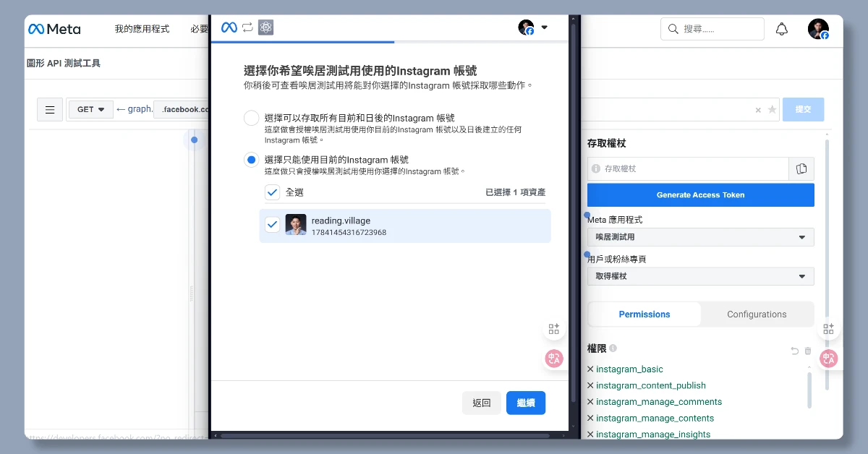Screen dimensions: 868x454
Task: Copy the access token with the copy icon
Action: point(801,168)
